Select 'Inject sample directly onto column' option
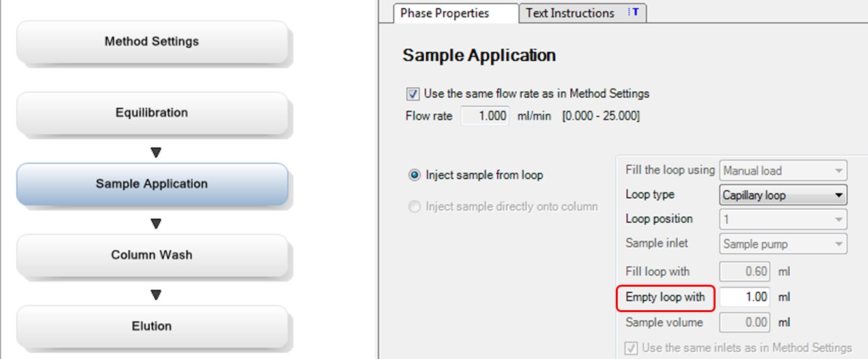The height and width of the screenshot is (359, 868). pyautogui.click(x=414, y=207)
